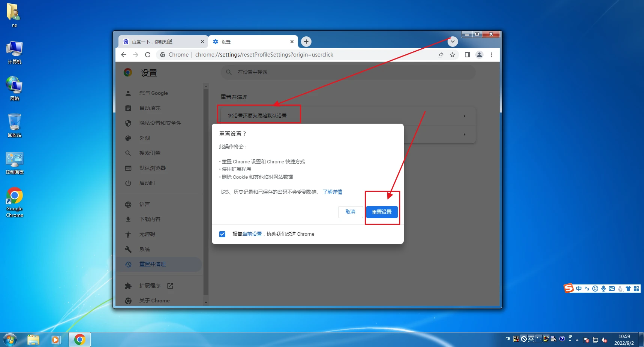Viewport: 644px width, 347px height.
Task: Expand the second reset row arrow
Action: coord(464,134)
